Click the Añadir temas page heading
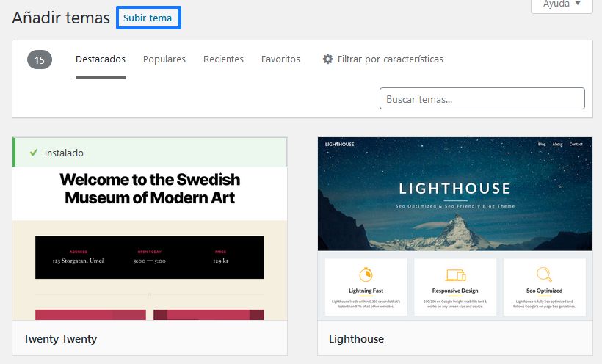 click(61, 18)
